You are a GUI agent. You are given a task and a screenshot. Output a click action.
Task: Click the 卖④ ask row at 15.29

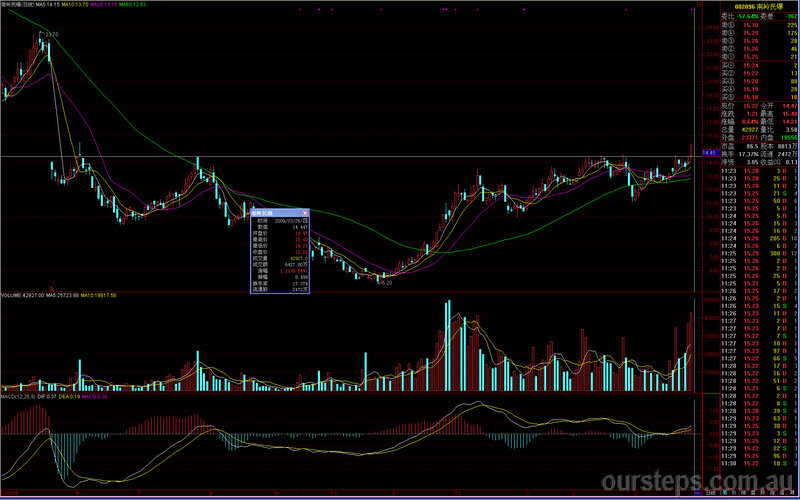tap(759, 33)
